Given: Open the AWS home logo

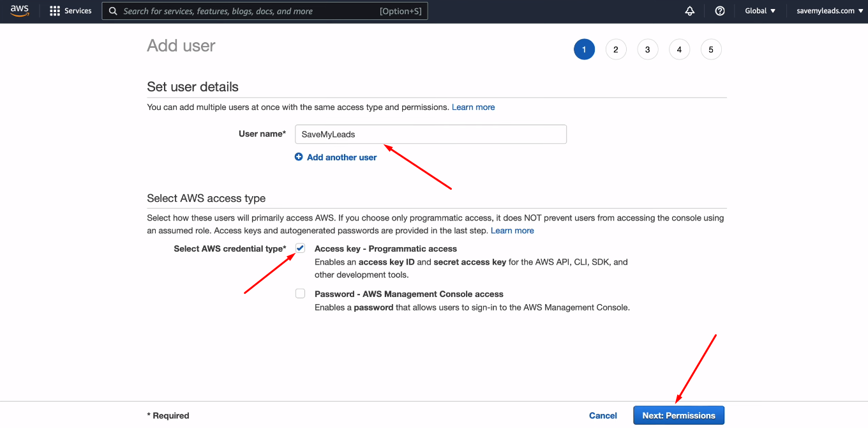Looking at the screenshot, I should tap(20, 11).
